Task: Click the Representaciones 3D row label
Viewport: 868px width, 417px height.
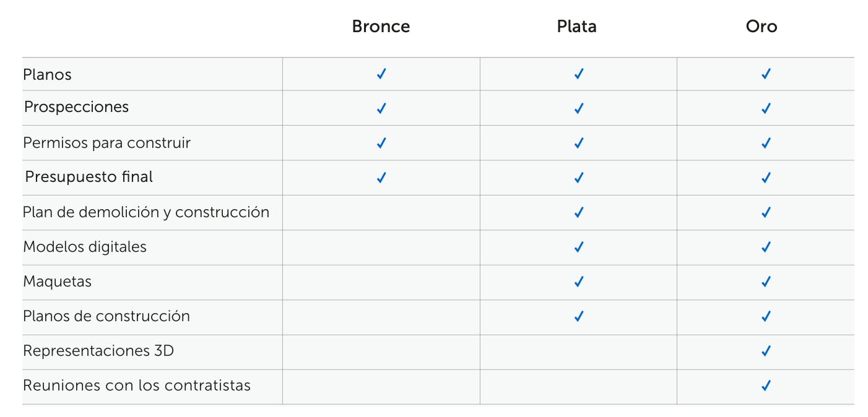Action: [x=98, y=351]
